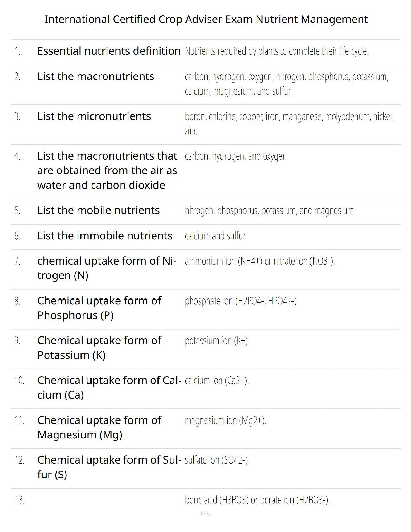This screenshot has width=411, height=532.
Task: Click the "List the immobile nutrients" term
Action: click(x=105, y=236)
